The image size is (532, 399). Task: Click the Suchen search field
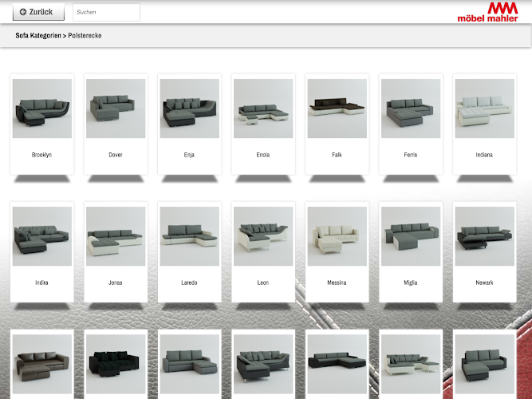106,12
